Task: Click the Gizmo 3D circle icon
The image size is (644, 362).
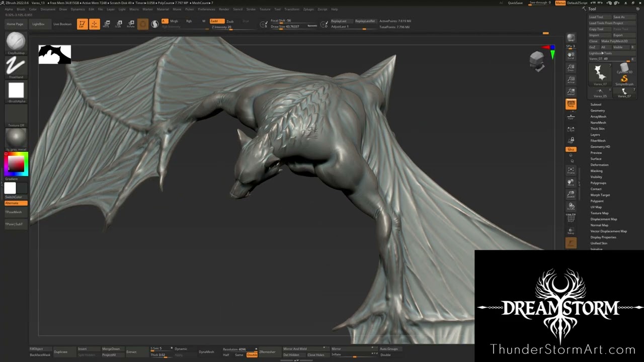Action: (x=143, y=24)
